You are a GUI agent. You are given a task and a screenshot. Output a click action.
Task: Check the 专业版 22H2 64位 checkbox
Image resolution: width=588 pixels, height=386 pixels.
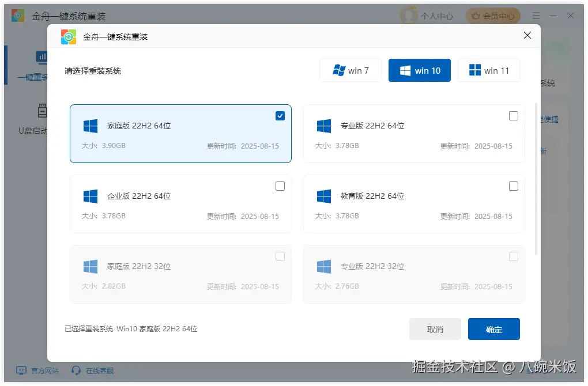[x=514, y=116]
